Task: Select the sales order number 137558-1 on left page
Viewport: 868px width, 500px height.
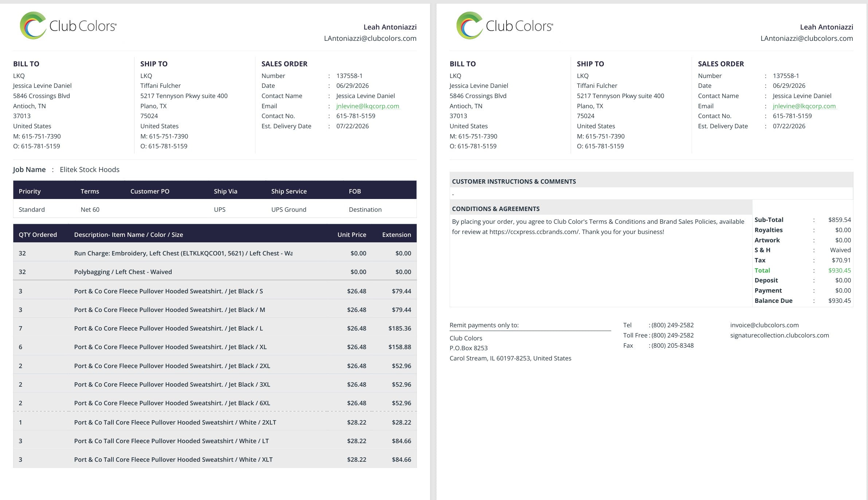Action: (349, 76)
